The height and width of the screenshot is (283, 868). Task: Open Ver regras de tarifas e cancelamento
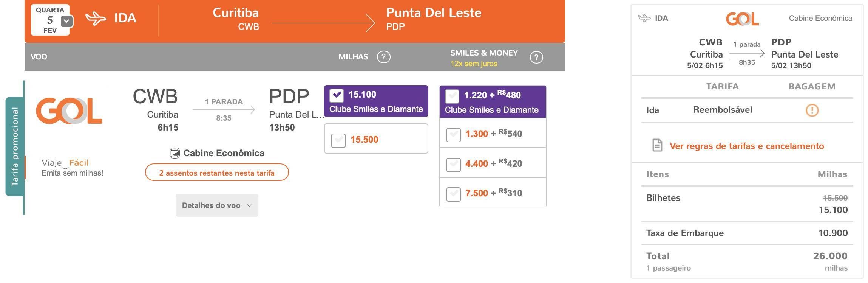pyautogui.click(x=746, y=146)
